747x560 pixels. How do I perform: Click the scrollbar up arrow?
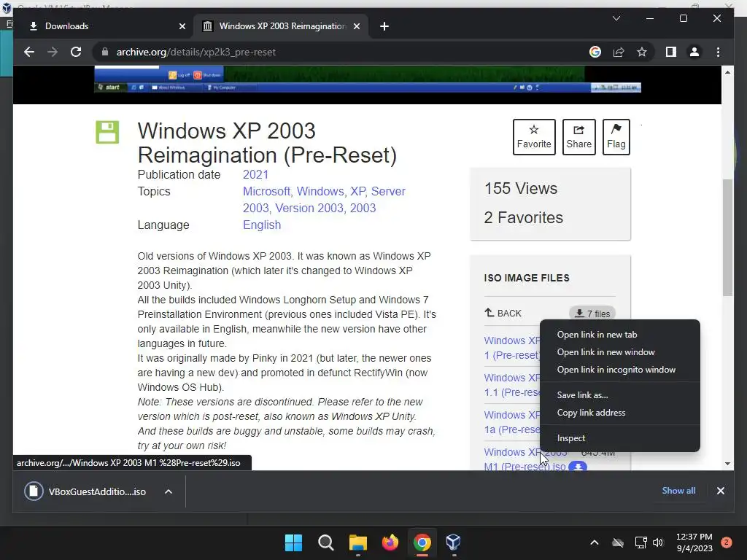(727, 72)
